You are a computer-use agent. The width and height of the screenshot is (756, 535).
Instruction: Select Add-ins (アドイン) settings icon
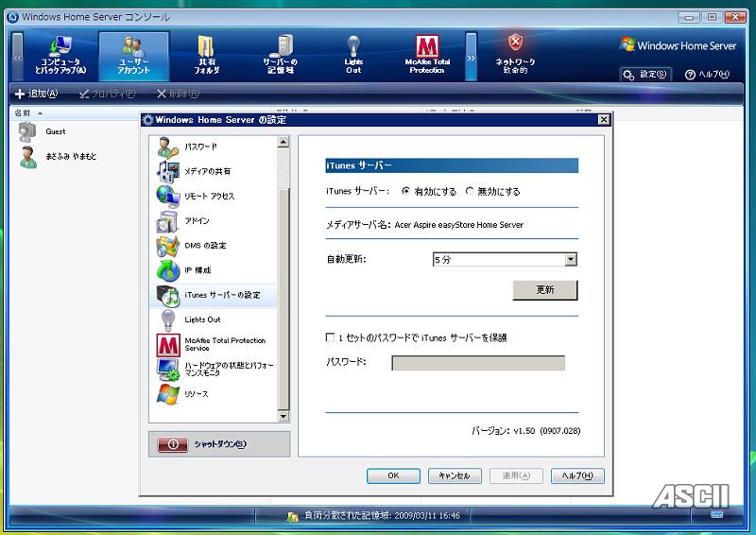[167, 221]
